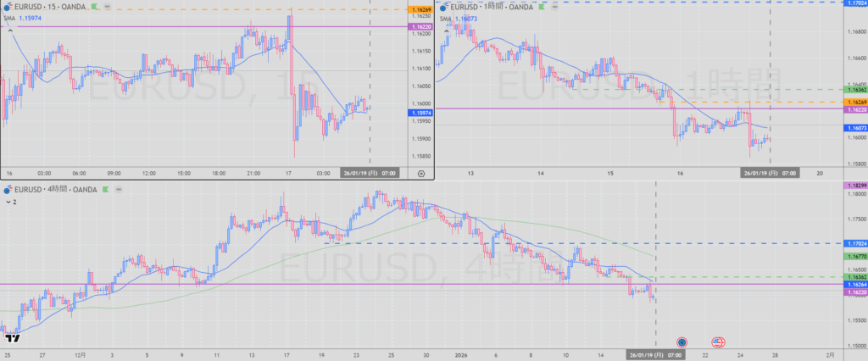Open the settings gear on the 15-minute chart time axis
This screenshot has width=868, height=361.
click(421, 173)
